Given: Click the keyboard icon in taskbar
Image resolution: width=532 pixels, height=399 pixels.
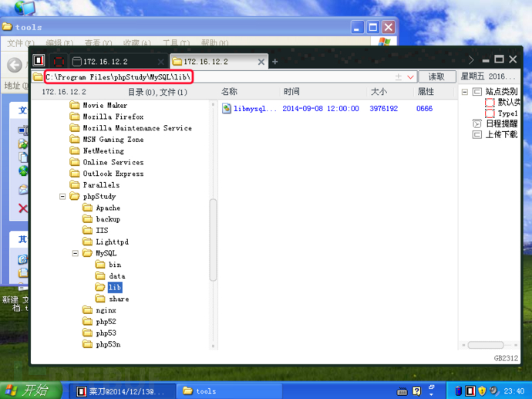Looking at the screenshot, I should coord(402,391).
